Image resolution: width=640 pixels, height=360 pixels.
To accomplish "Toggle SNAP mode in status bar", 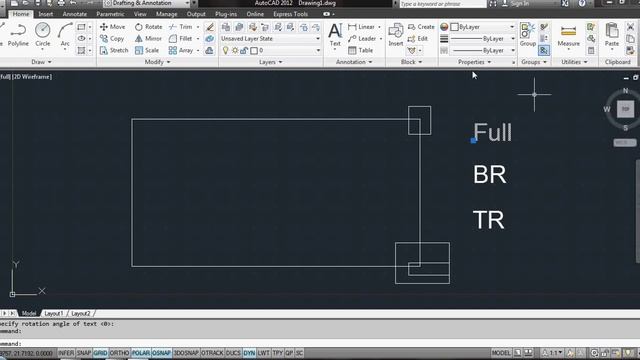I will (84, 353).
